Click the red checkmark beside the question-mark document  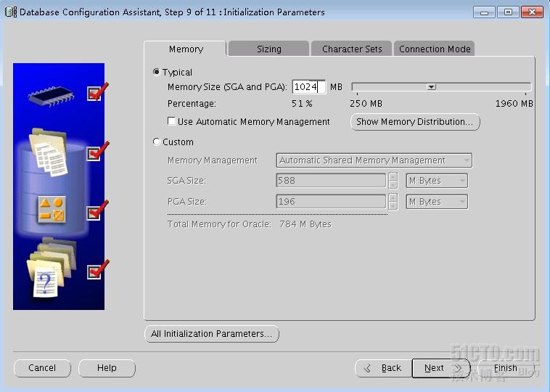[97, 269]
